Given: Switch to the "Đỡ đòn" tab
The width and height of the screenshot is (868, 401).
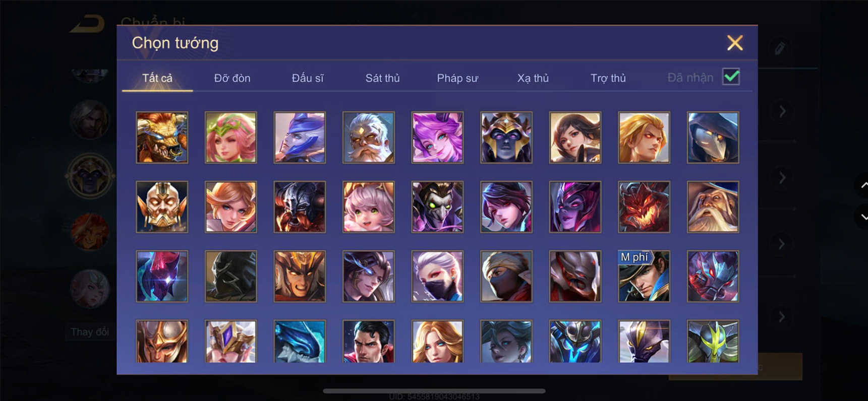Looking at the screenshot, I should pos(232,78).
